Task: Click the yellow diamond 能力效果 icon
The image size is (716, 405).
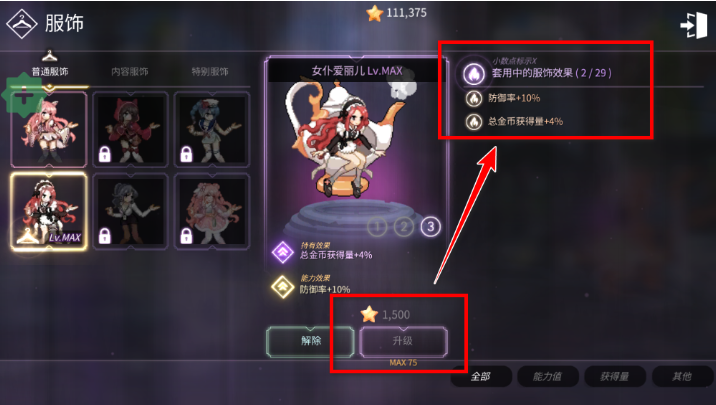Action: point(283,287)
